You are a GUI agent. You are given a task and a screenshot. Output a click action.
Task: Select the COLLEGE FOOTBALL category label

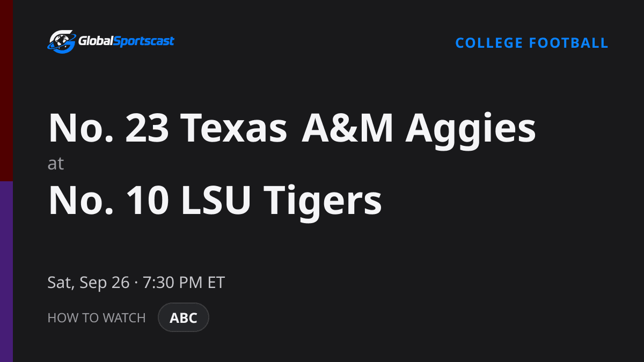[x=532, y=43]
